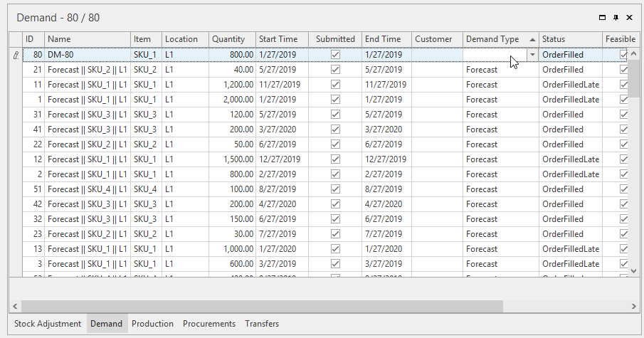Switch to Transfers tab
644x338 pixels.
262,324
